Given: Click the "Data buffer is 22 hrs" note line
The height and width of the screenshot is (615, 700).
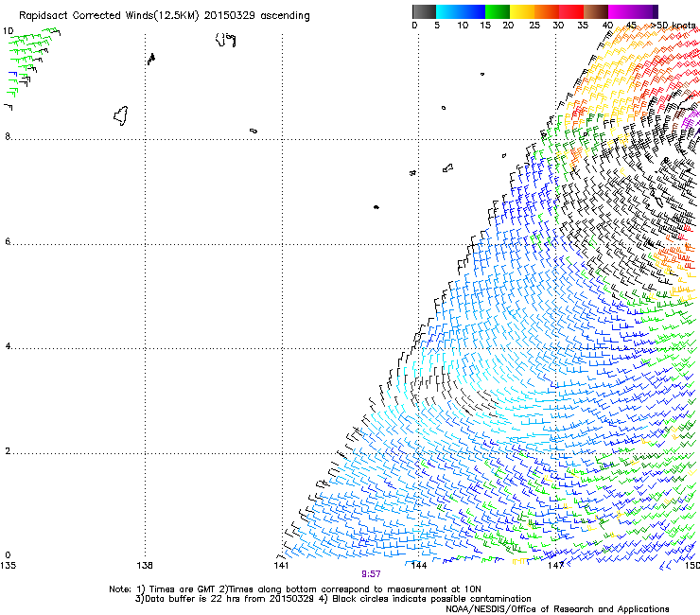Looking at the screenshot, I should [x=333, y=599].
